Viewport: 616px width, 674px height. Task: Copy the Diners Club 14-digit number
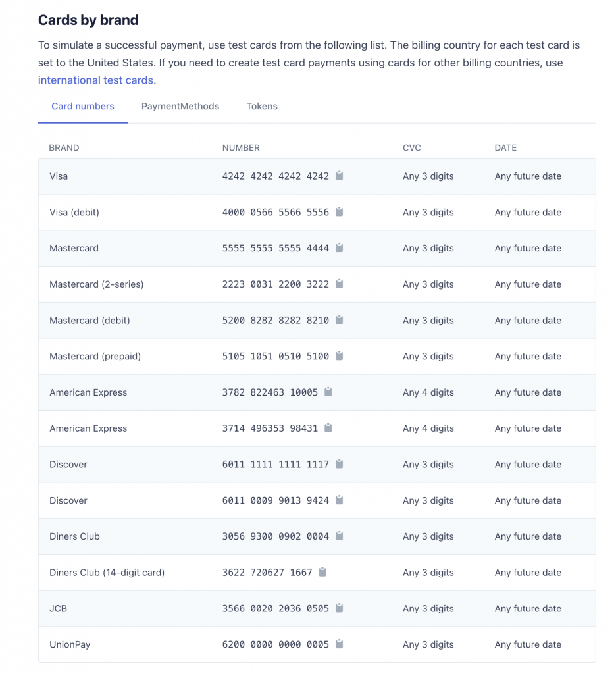pos(322,572)
